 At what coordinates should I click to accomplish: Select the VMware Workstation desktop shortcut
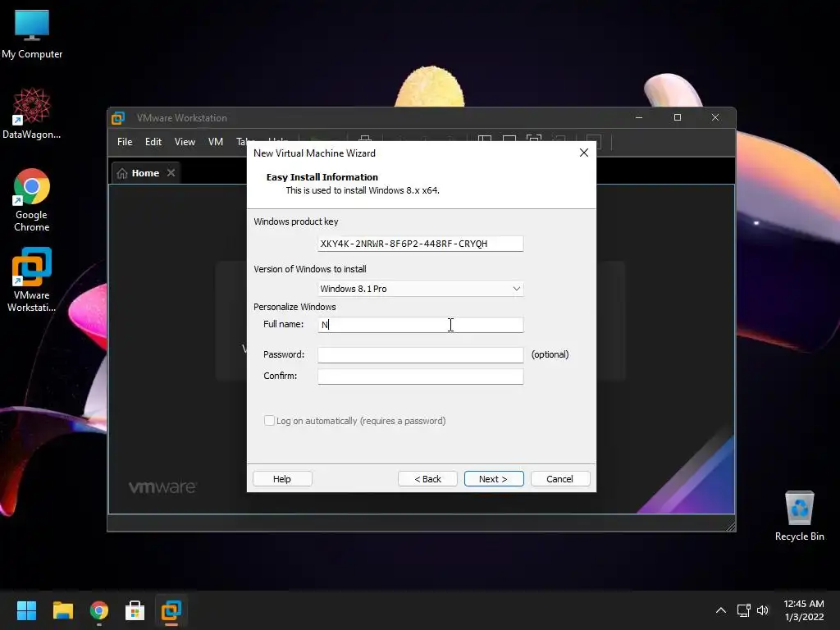coord(32,279)
